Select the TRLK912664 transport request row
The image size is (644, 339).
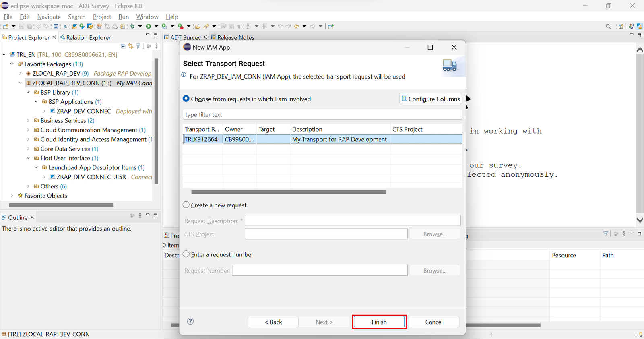(322, 139)
